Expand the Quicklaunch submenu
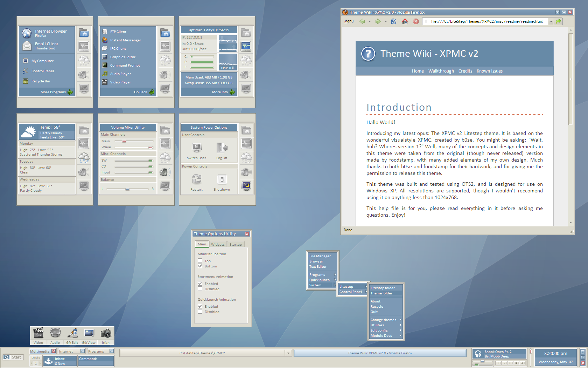This screenshot has height=368, width=588. (x=323, y=280)
